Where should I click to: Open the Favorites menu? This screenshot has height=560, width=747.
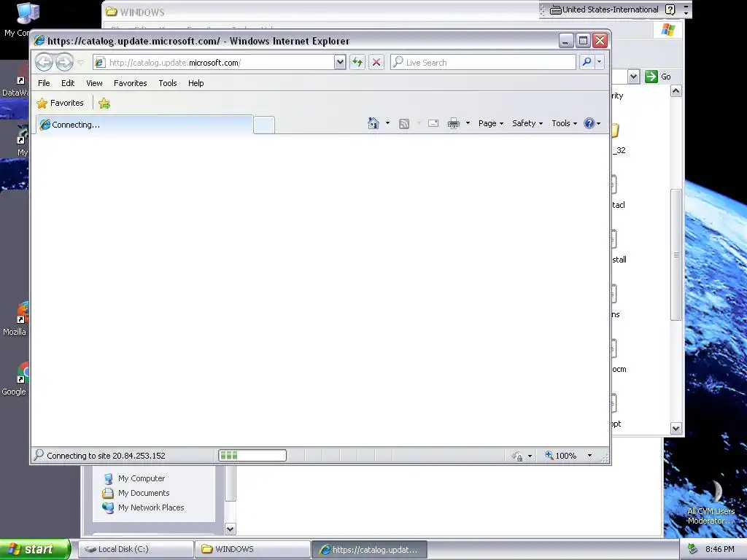(x=130, y=83)
